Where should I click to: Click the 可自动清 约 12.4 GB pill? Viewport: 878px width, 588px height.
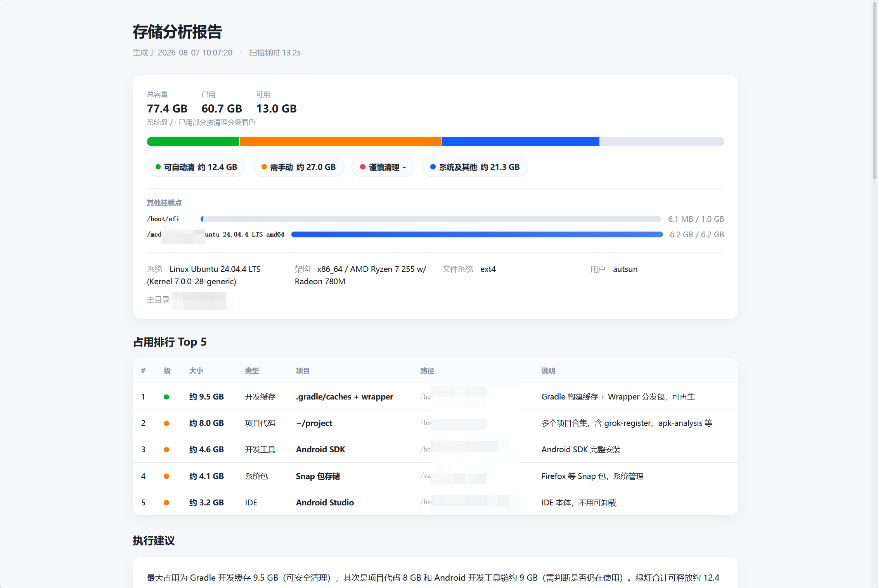point(196,167)
